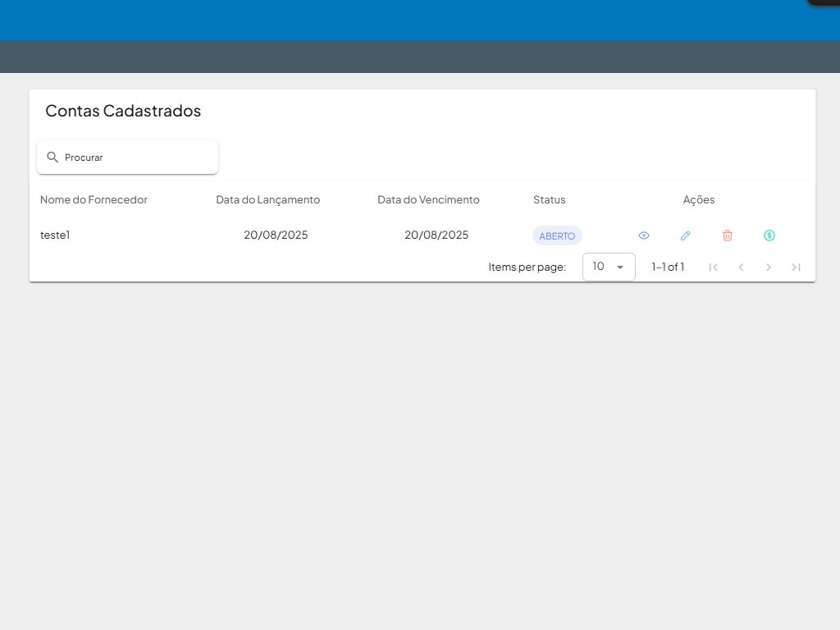Click the ABERTO status badge
This screenshot has height=630, width=840.
click(x=557, y=235)
